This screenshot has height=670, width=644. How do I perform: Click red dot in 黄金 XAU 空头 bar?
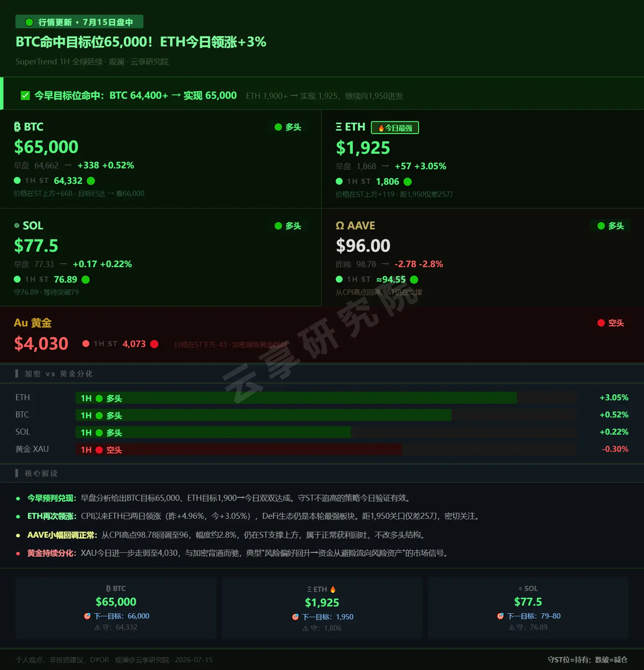click(x=99, y=450)
